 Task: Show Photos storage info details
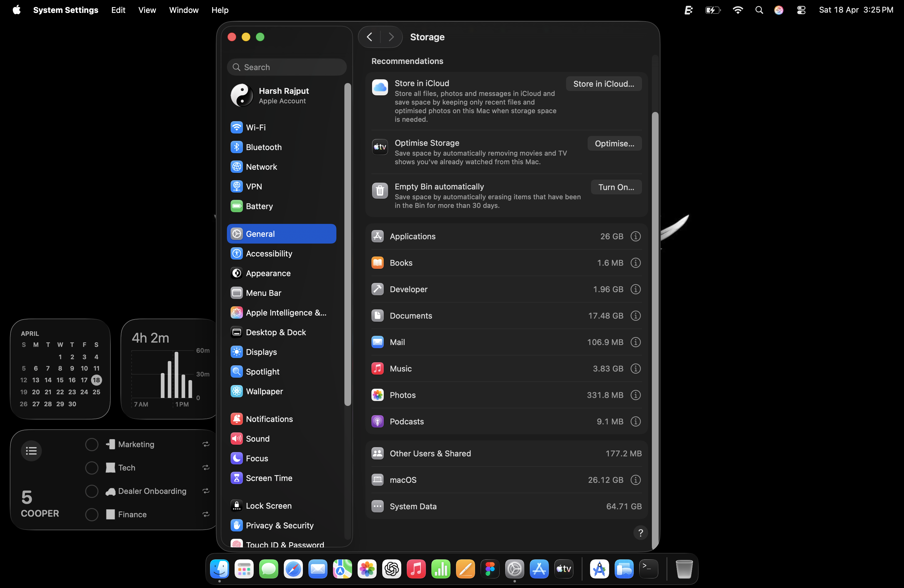pos(636,395)
